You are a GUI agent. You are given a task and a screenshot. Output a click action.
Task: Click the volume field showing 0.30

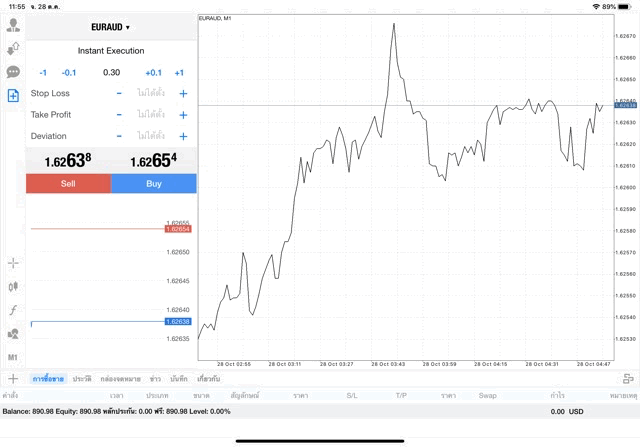pyautogui.click(x=111, y=72)
